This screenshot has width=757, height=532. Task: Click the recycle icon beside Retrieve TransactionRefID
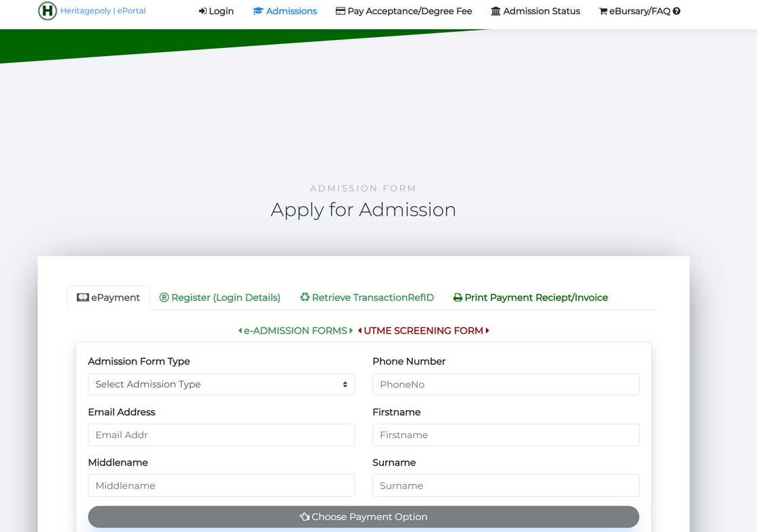305,297
